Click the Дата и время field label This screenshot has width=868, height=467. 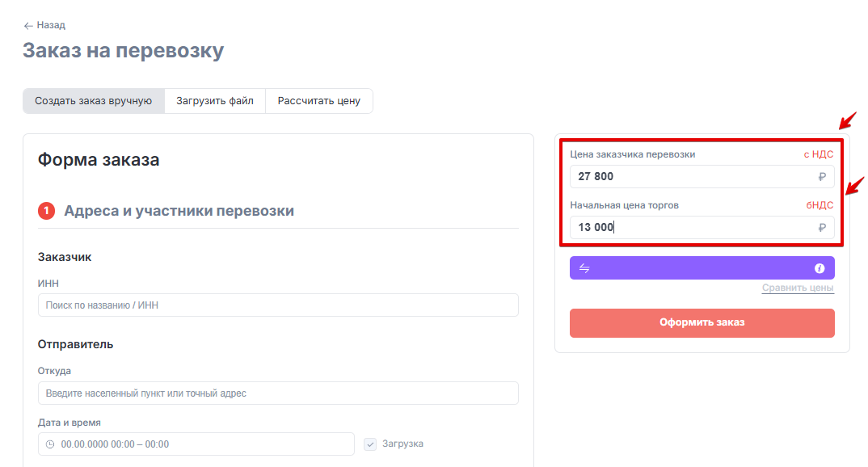pos(70,423)
